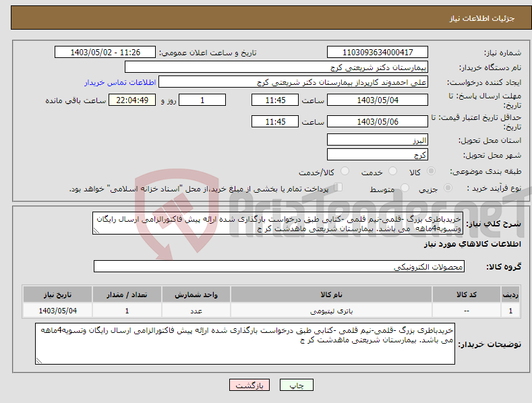This screenshot has height=403, width=532.
Task: Click the announcement date field 1403/05/02 - 11:26
Action: (x=105, y=53)
